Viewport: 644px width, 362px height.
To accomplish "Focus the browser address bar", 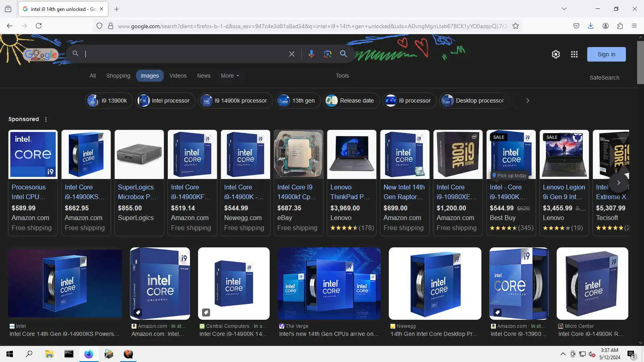I will coord(312,26).
